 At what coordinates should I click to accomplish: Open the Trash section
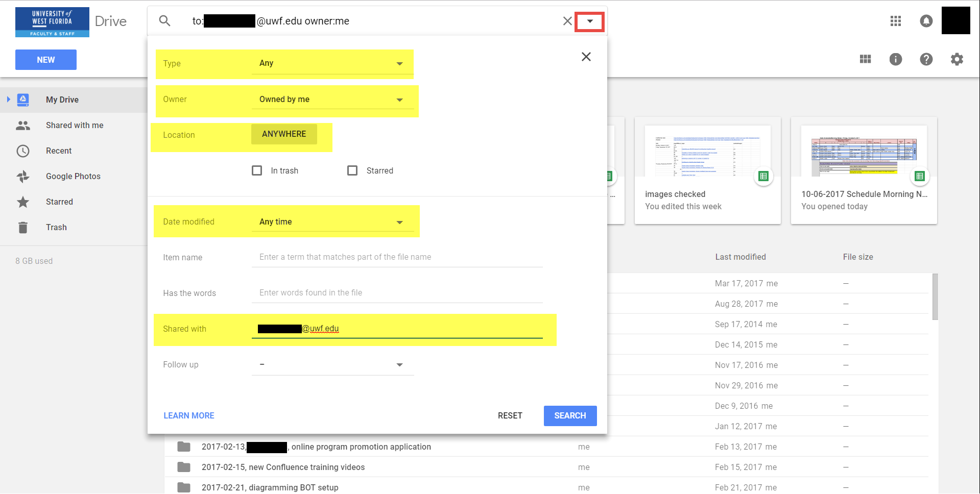click(x=56, y=227)
